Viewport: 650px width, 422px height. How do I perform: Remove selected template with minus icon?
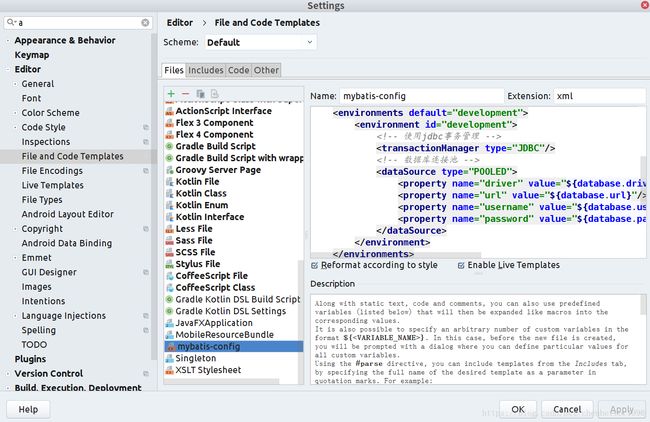pyautogui.click(x=185, y=94)
